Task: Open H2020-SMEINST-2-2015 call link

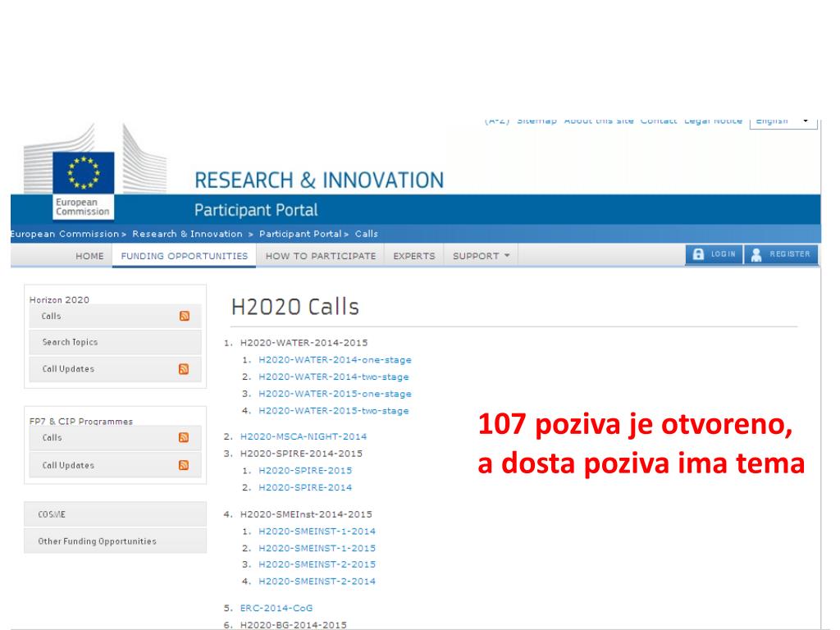Action: click(x=317, y=564)
